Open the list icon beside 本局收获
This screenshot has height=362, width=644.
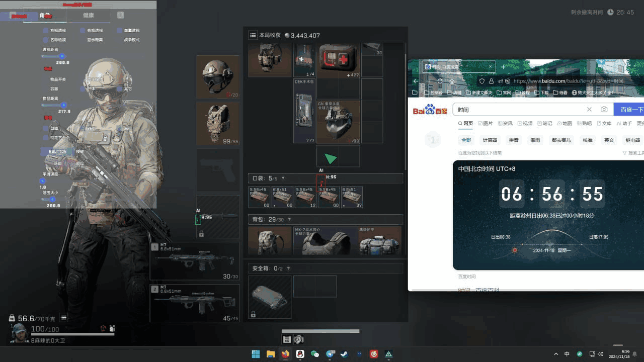click(x=253, y=35)
